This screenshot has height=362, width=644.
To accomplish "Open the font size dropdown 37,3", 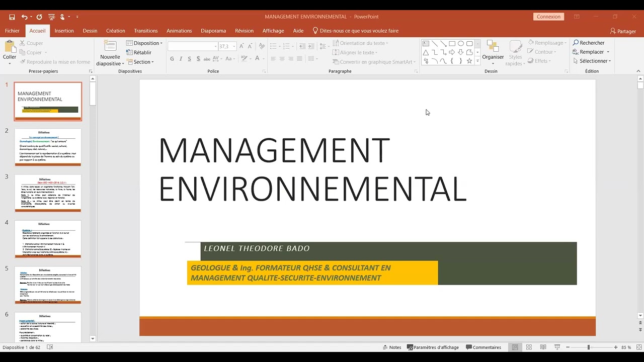I will [x=234, y=46].
